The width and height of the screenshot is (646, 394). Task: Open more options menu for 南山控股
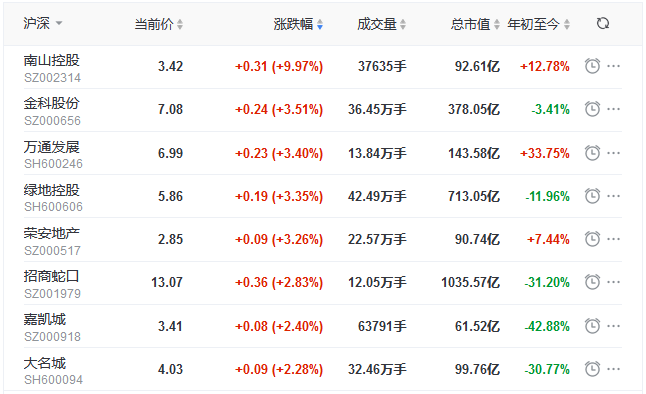[613, 66]
